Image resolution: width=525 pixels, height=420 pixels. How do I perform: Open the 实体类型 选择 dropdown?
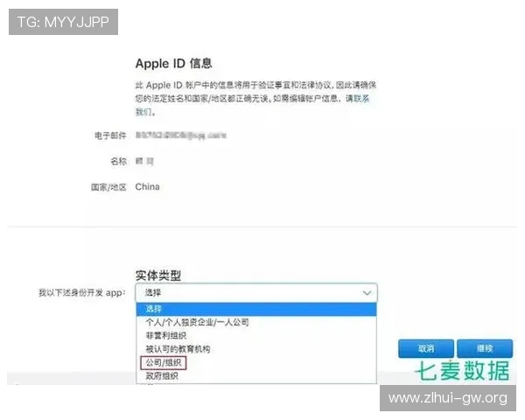[x=256, y=293]
